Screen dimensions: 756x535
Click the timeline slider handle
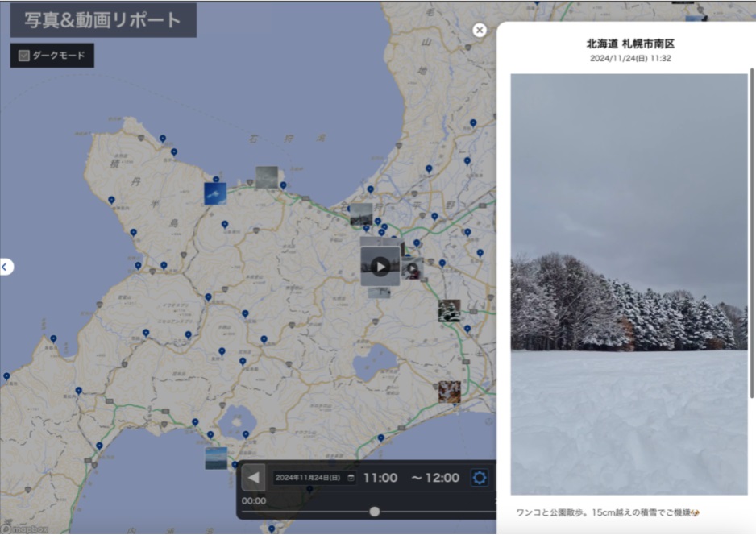pyautogui.click(x=375, y=512)
